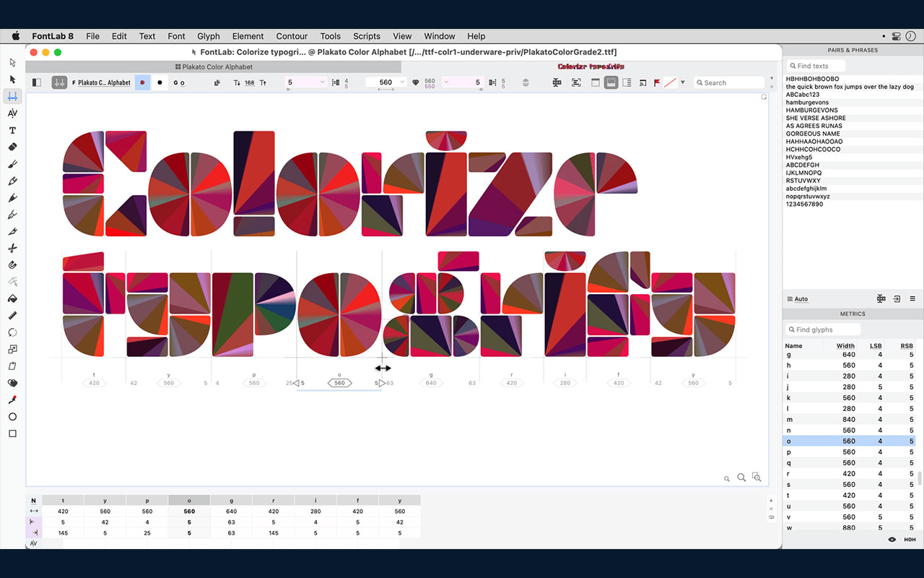924x578 pixels.
Task: Click the Auto button in phrases panel
Action: (x=797, y=299)
